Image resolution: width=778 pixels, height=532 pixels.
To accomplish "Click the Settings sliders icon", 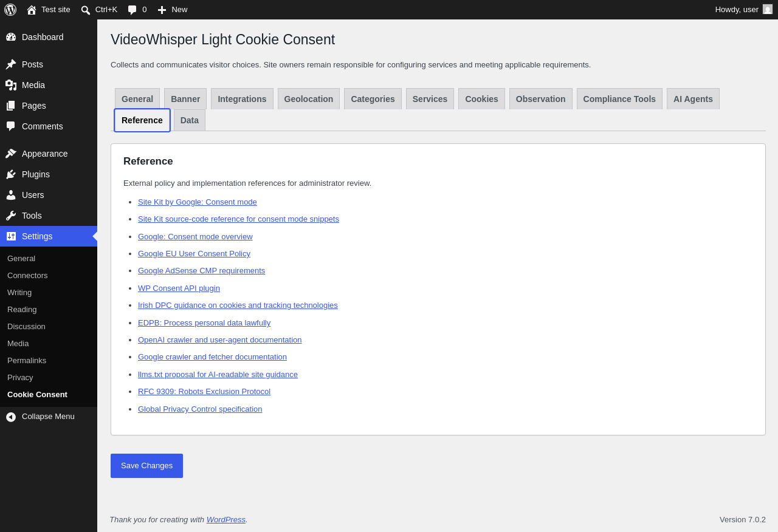I will point(11,236).
